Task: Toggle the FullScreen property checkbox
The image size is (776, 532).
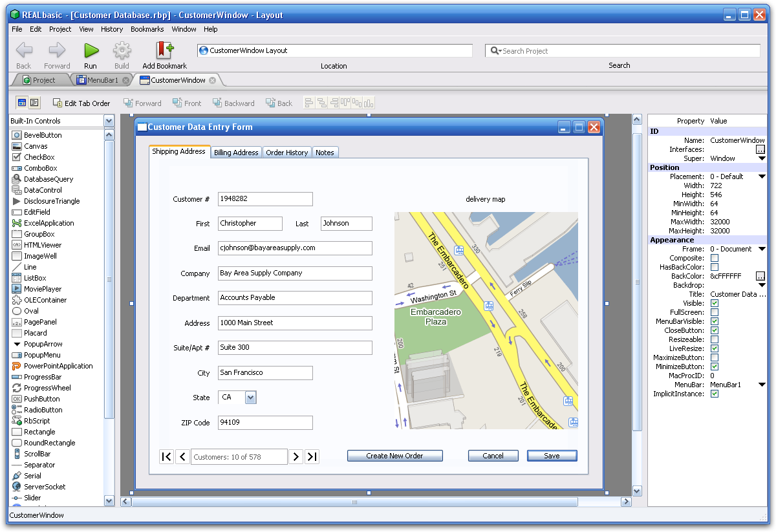Action: [715, 312]
